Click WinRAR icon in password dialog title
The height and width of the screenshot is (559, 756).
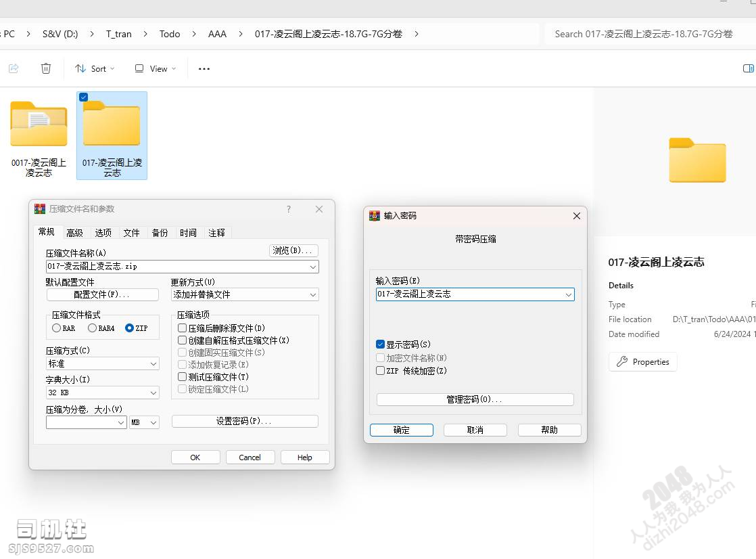point(375,216)
